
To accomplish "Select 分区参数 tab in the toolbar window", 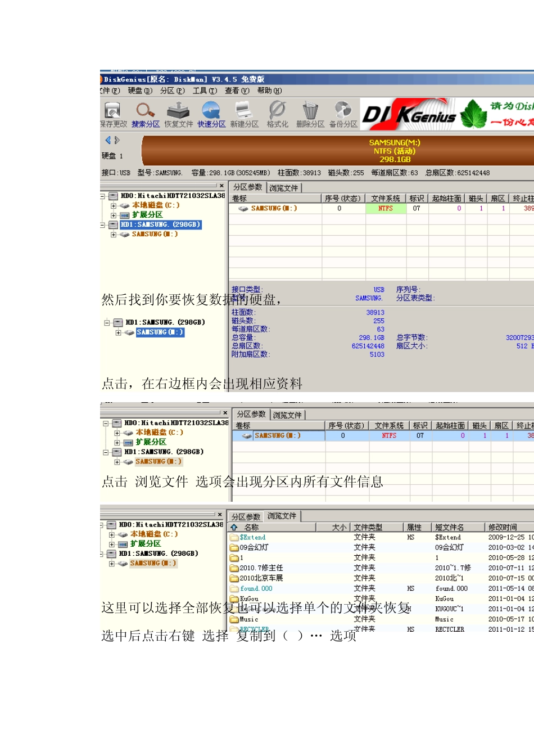I will (x=248, y=187).
